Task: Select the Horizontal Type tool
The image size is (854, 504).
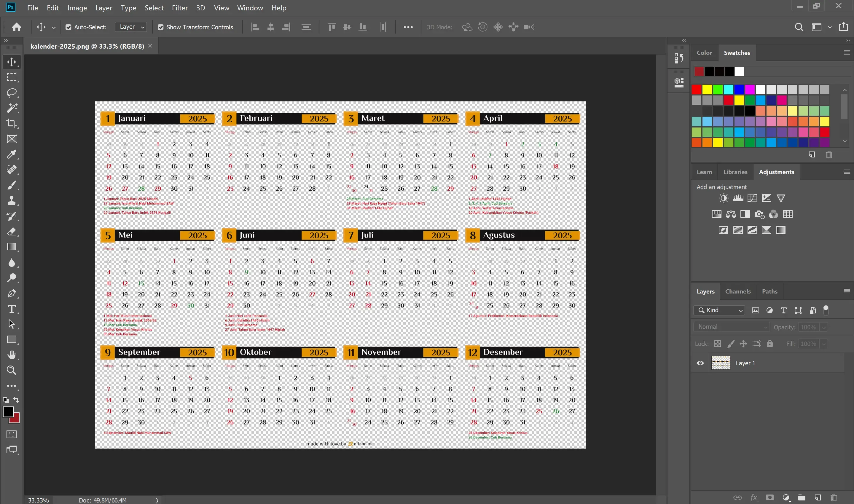Action: click(x=12, y=309)
